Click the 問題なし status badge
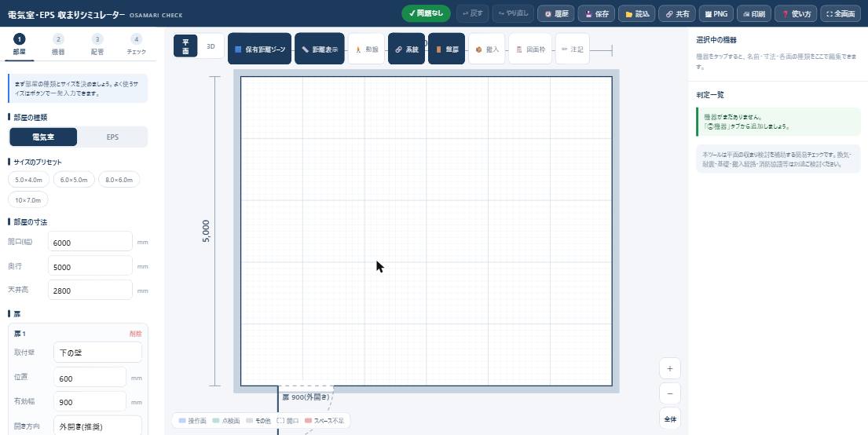Screen dimensions: 868x435 427,13
